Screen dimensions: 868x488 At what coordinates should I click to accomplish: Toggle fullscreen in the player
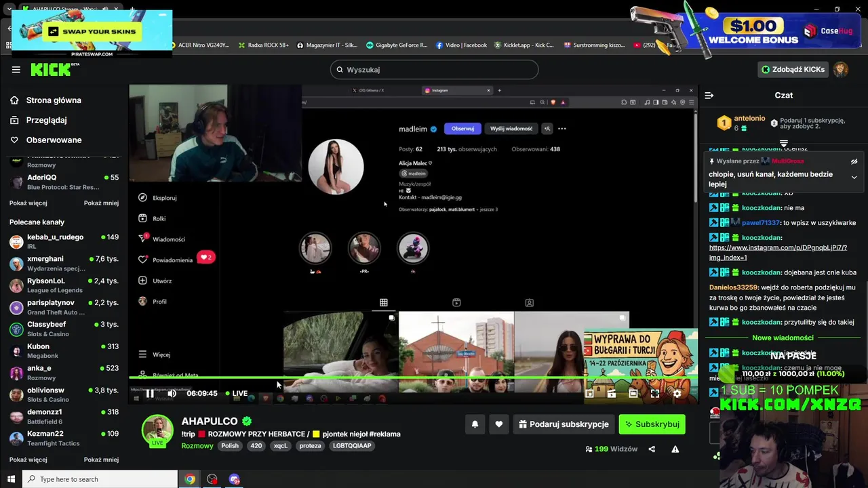[654, 393]
